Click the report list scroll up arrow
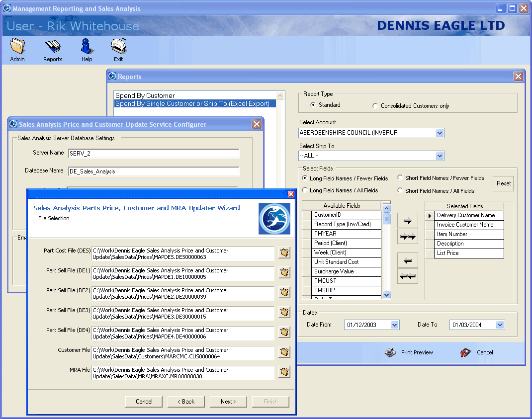Screen dimensions: 532x419 coord(280,95)
